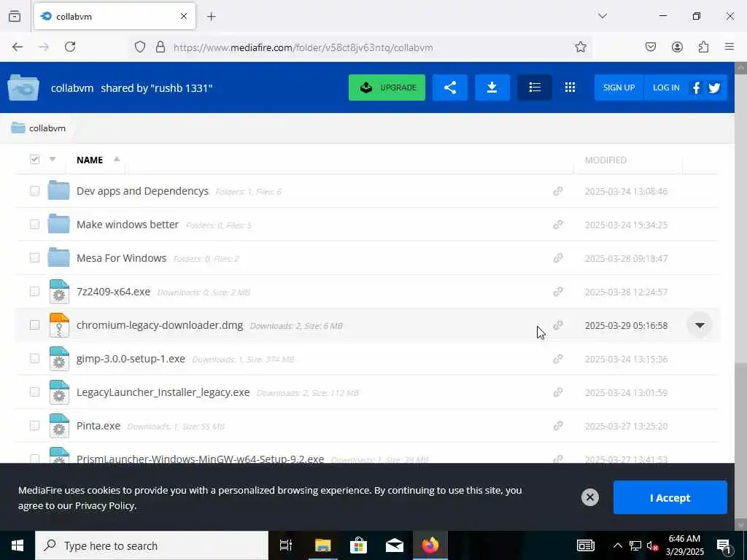Open Microsoft Store from taskbar

click(358, 545)
